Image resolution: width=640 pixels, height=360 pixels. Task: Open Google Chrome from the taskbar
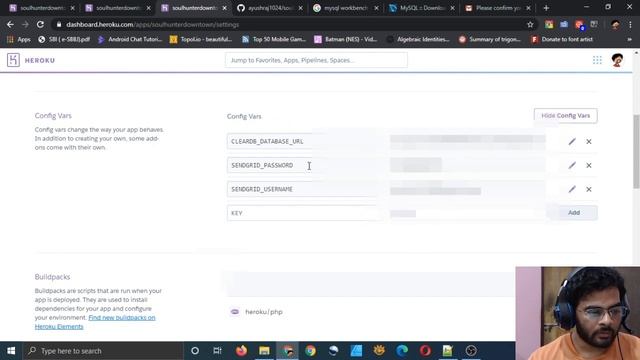click(310, 351)
